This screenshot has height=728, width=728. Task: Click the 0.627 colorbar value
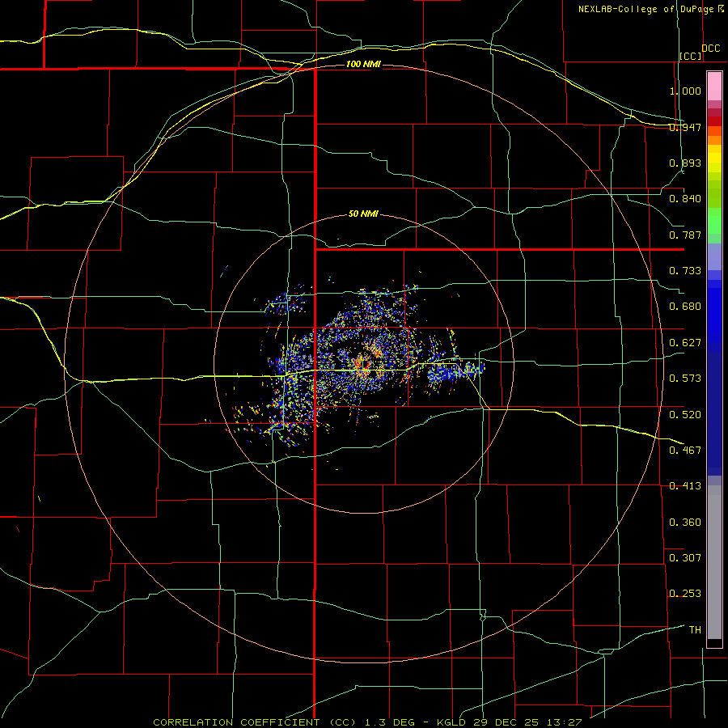coord(685,343)
